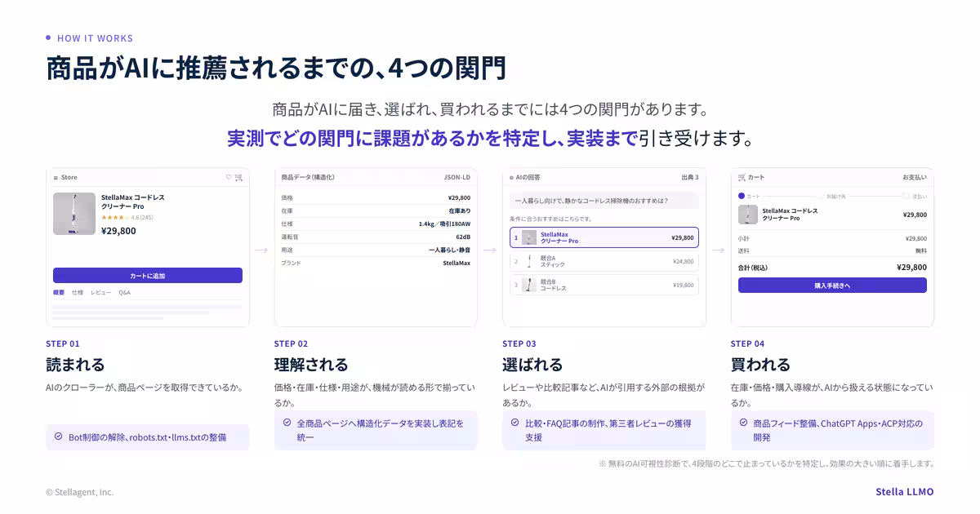Click the check icon beside 全商品ページへ構造化データ
The height and width of the screenshot is (514, 980).
click(287, 423)
